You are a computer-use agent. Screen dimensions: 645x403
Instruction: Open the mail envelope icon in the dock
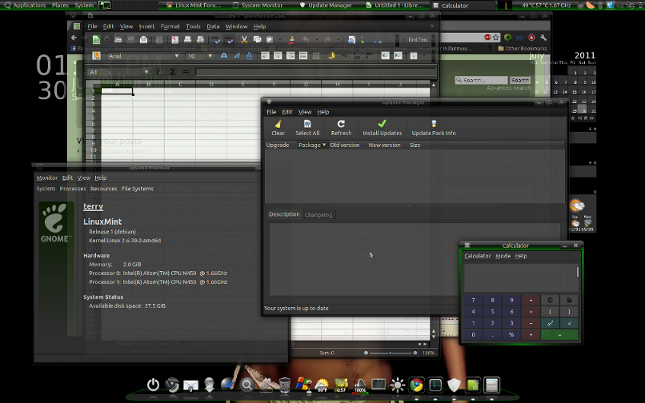pyautogui.click(x=191, y=386)
